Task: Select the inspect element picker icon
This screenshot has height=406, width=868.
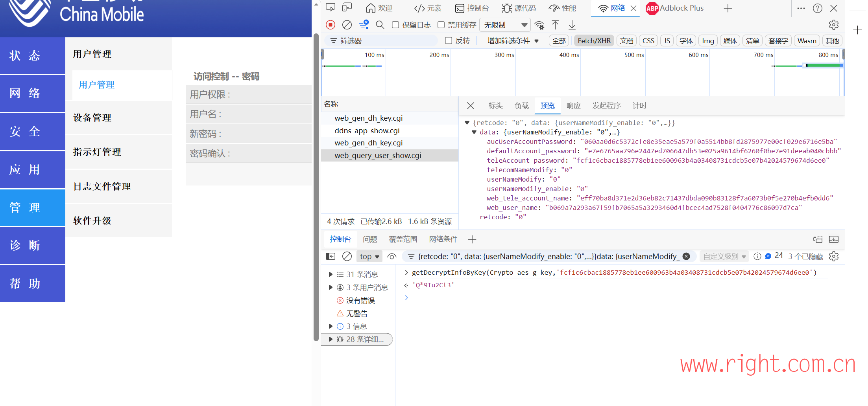Action: pyautogui.click(x=331, y=8)
